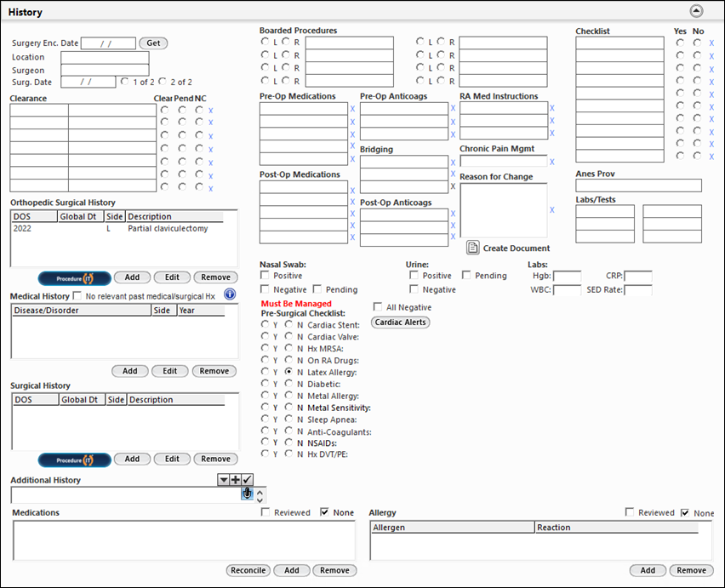The width and height of the screenshot is (725, 588).
Task: Click the Reason for Change text box
Action: tap(504, 210)
